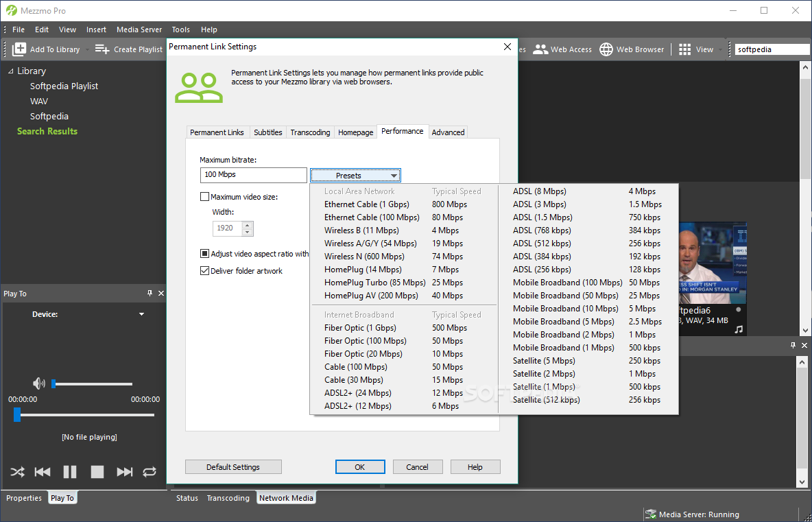This screenshot has height=522, width=812.
Task: Toggle repeat in Play To panel
Action: (x=149, y=472)
